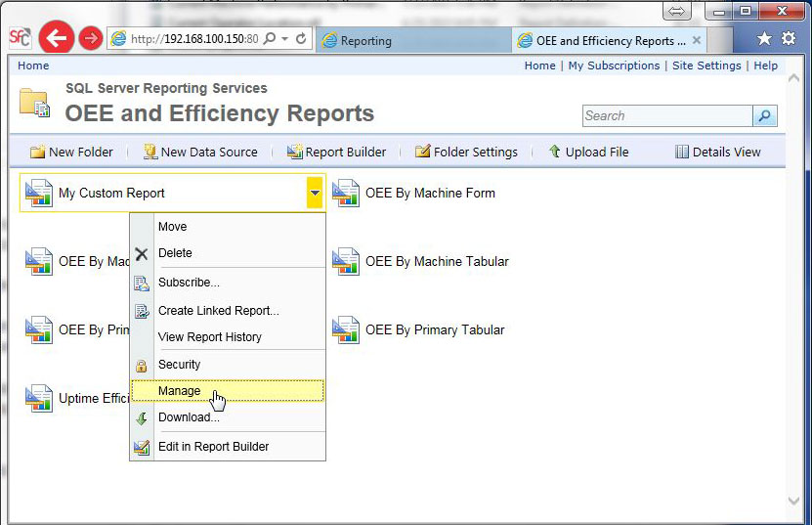Viewport: 812px width, 525px height.
Task: Select Move in the context menu
Action: click(x=228, y=227)
